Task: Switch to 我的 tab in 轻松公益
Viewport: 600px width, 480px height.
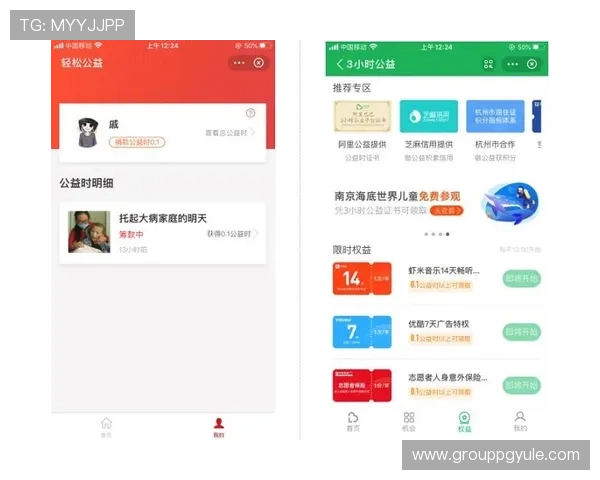Action: point(218,427)
